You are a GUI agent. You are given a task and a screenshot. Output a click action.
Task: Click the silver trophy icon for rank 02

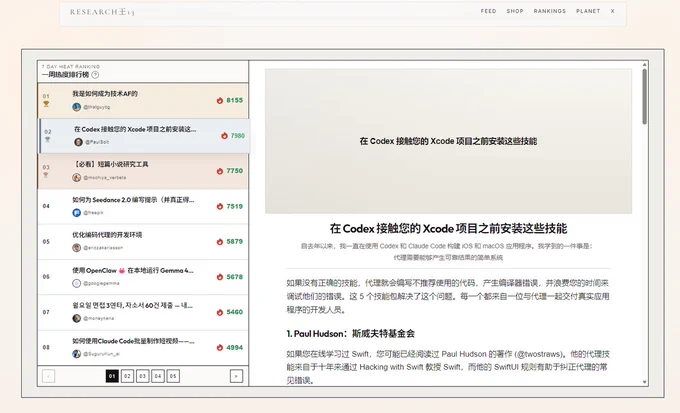tap(48, 139)
